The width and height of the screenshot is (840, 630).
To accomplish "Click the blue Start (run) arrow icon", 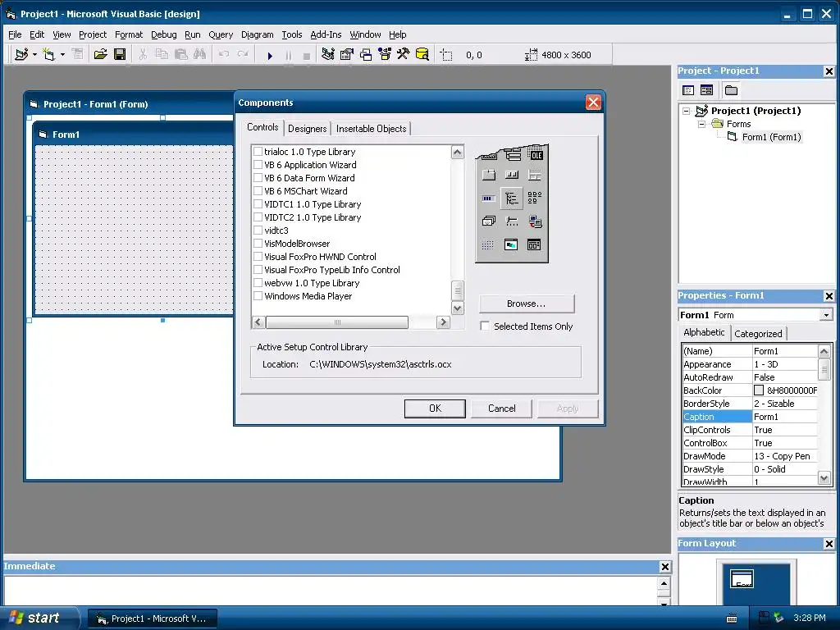I will pos(270,55).
